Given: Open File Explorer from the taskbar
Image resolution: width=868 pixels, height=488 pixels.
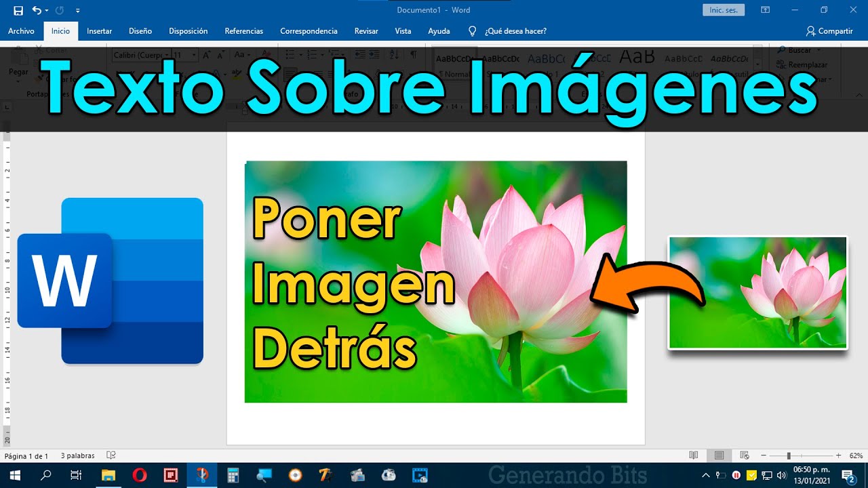Looking at the screenshot, I should tap(108, 475).
